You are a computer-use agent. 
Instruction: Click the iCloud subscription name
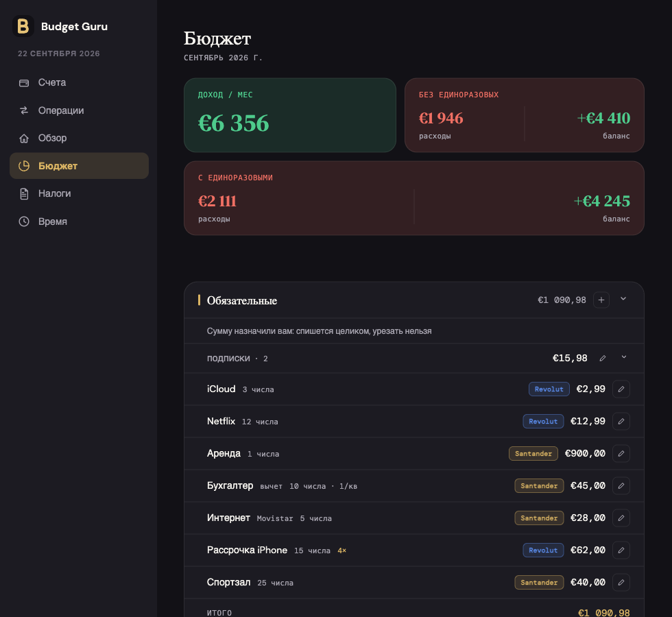221,389
